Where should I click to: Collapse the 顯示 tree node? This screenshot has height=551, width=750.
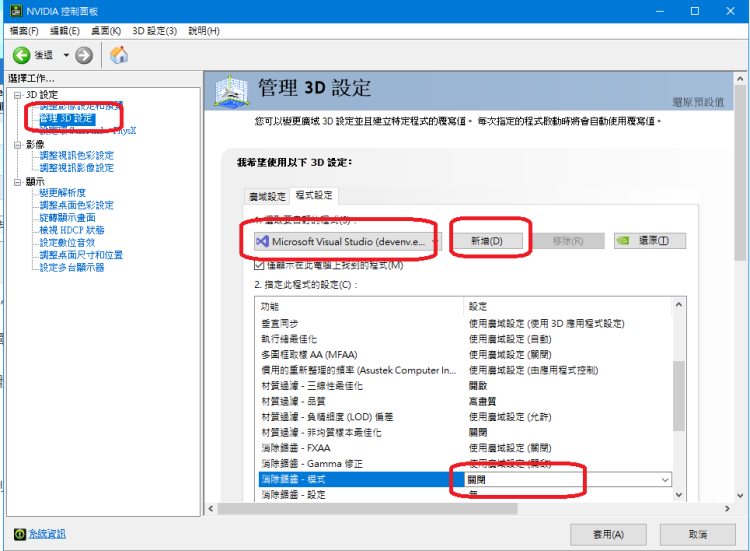pos(18,182)
